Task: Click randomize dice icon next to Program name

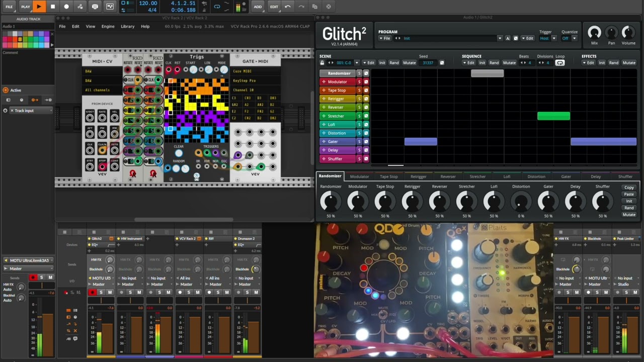Action: (515, 38)
